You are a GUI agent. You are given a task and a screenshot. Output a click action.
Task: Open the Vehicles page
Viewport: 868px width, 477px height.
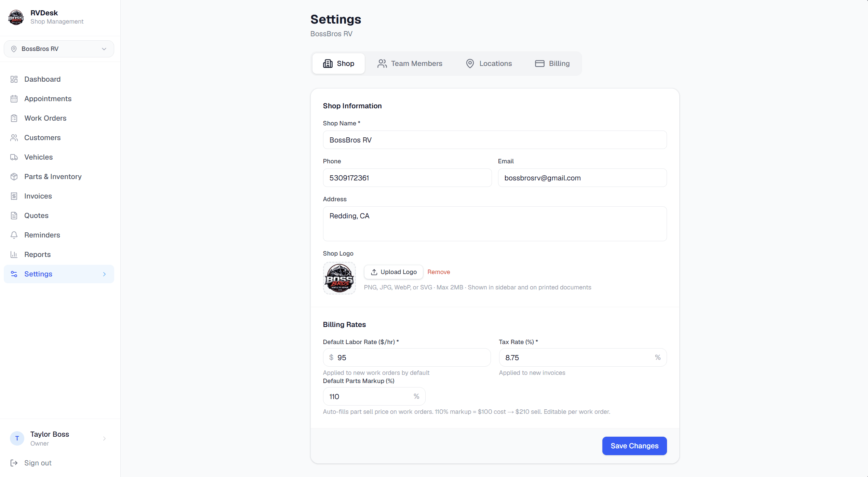pos(59,157)
